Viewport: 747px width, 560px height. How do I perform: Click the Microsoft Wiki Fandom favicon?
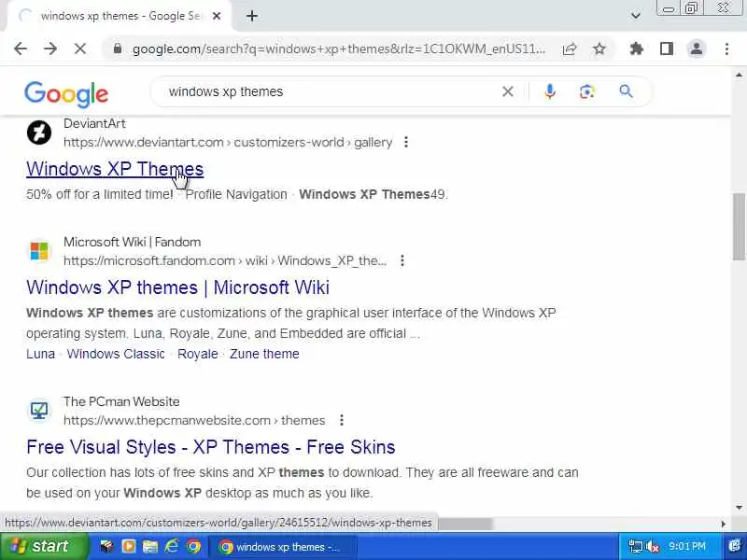click(39, 251)
